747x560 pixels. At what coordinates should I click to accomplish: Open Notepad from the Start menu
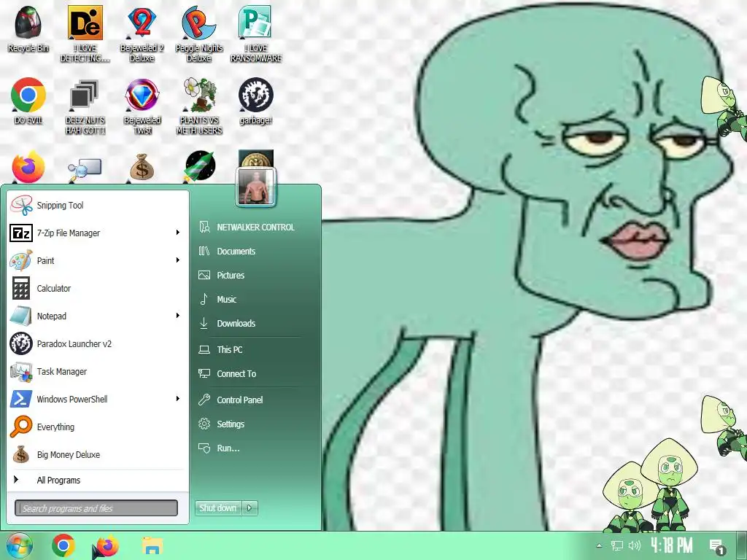98,316
